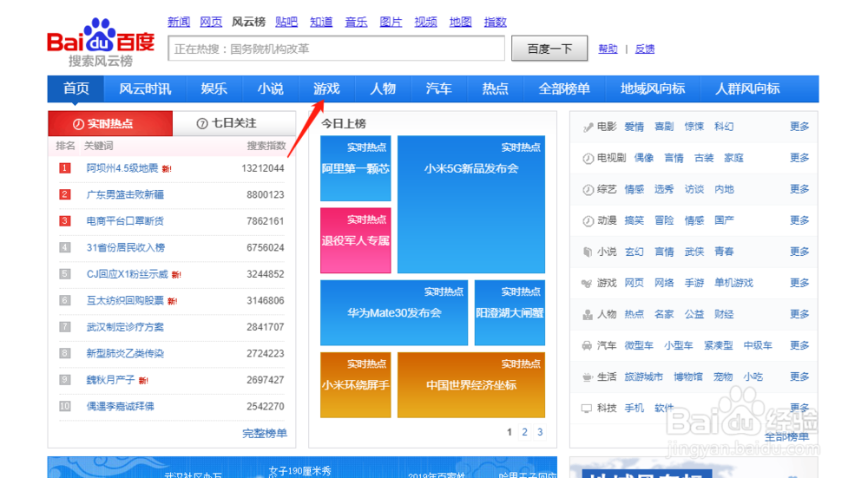Viewport: 868px width, 478px height.
Task: Click the 反馈 link
Action: click(x=645, y=49)
